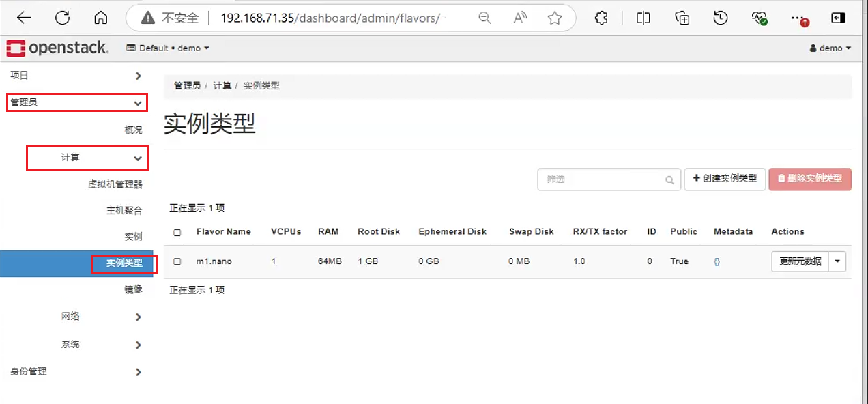Open the Default • demo project dropdown
Screen dimensions: 868x404
click(168, 48)
